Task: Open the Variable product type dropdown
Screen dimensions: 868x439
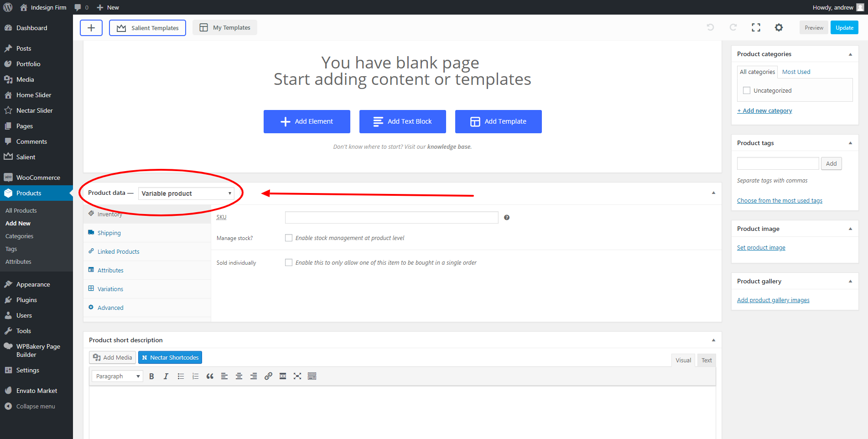Action: click(x=186, y=193)
